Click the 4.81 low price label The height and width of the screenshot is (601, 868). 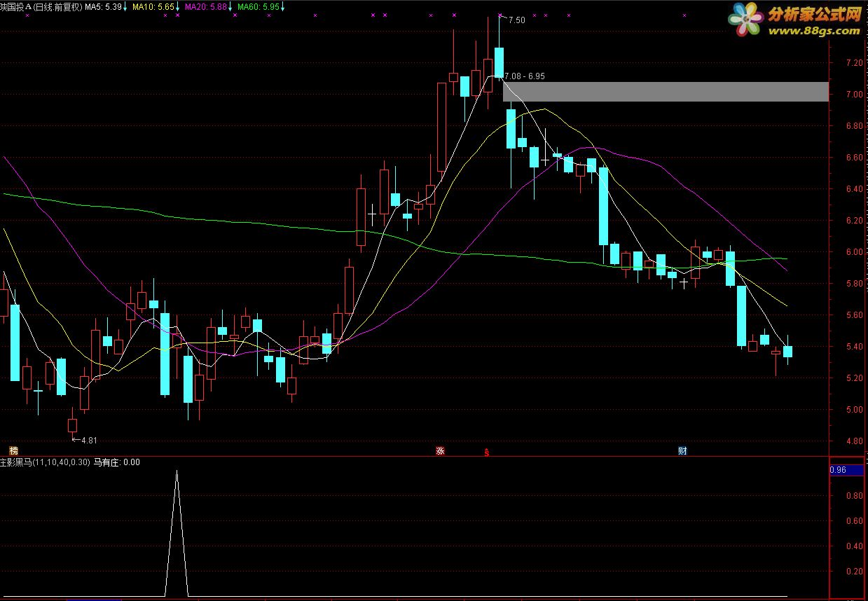pyautogui.click(x=89, y=440)
